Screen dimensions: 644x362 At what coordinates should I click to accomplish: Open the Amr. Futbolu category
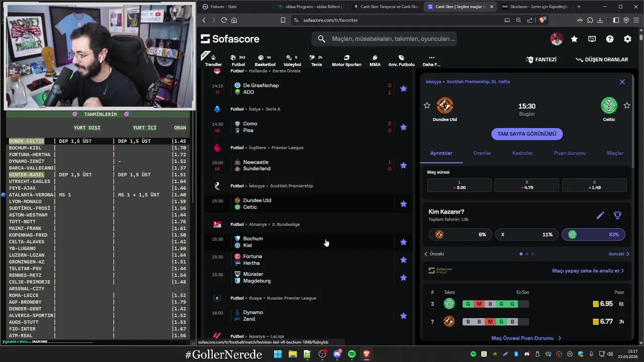point(401,60)
